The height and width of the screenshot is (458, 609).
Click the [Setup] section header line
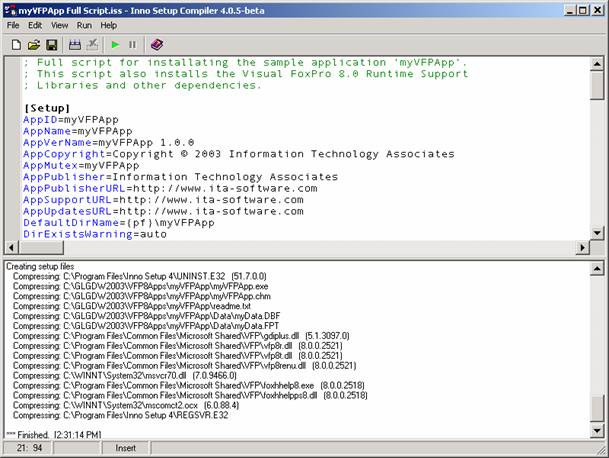47,108
